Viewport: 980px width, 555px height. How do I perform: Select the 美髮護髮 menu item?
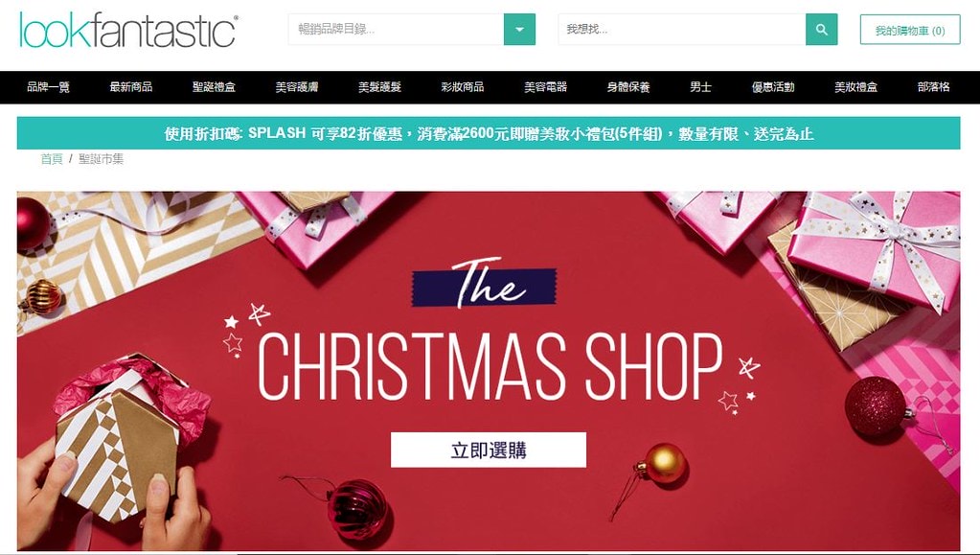(379, 87)
